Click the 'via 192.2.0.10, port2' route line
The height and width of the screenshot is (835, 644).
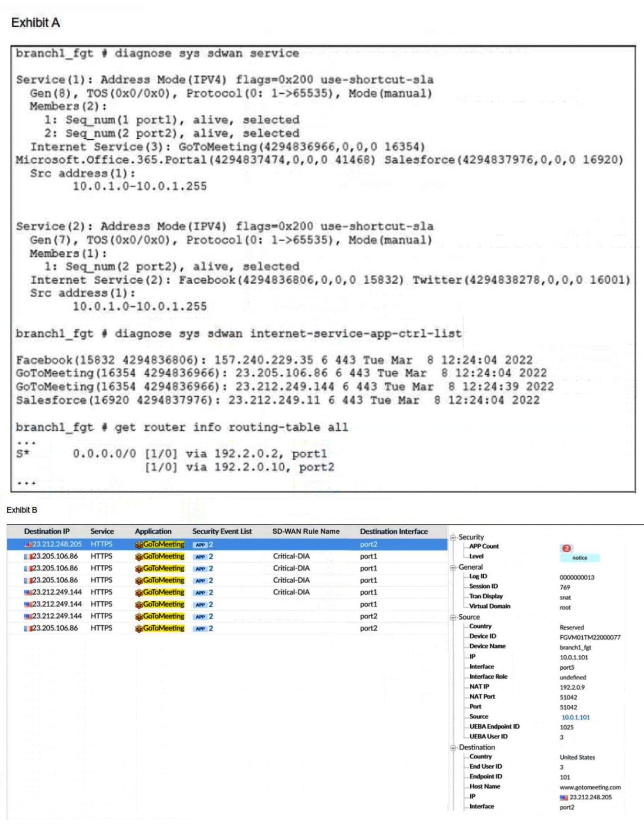tap(239, 467)
